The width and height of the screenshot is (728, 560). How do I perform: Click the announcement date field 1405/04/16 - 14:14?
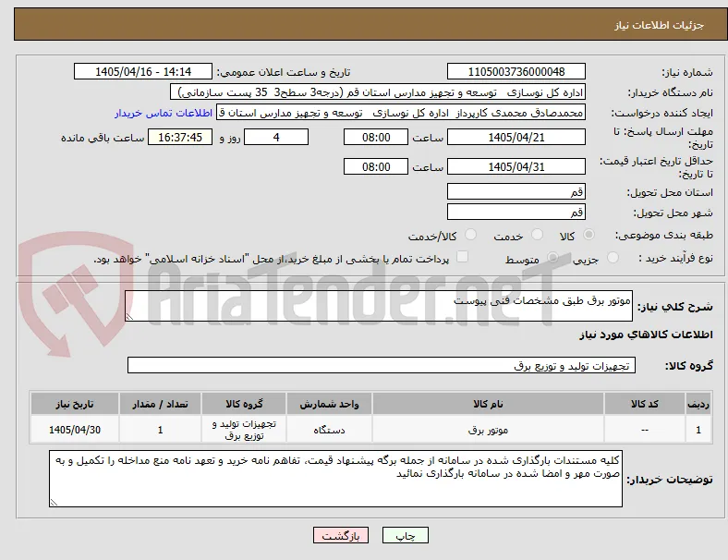(143, 71)
